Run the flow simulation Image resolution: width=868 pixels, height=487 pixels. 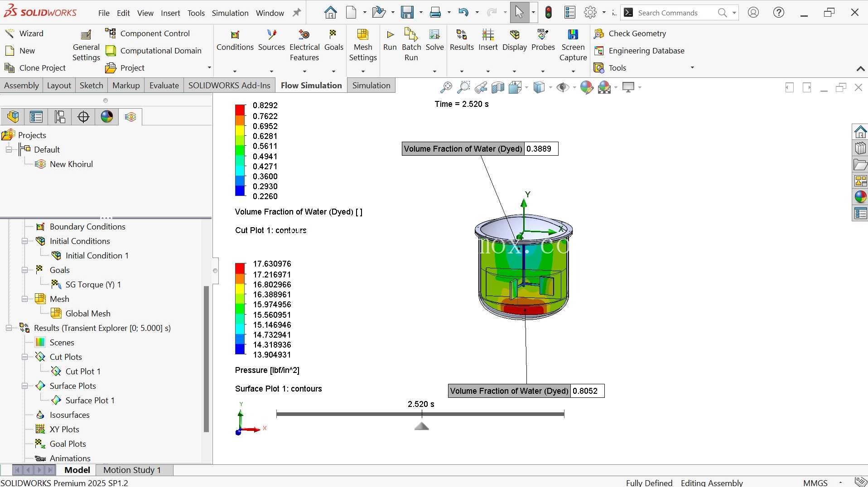[x=390, y=41]
